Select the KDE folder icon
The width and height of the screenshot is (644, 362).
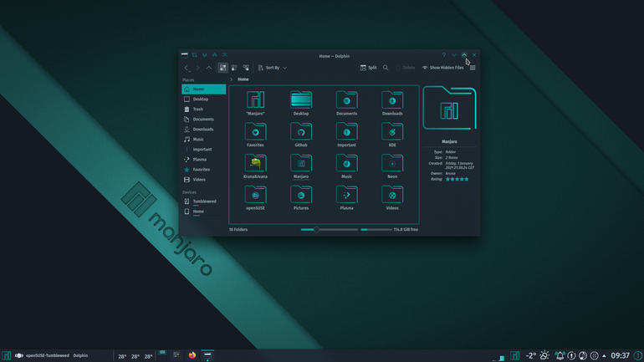392,131
